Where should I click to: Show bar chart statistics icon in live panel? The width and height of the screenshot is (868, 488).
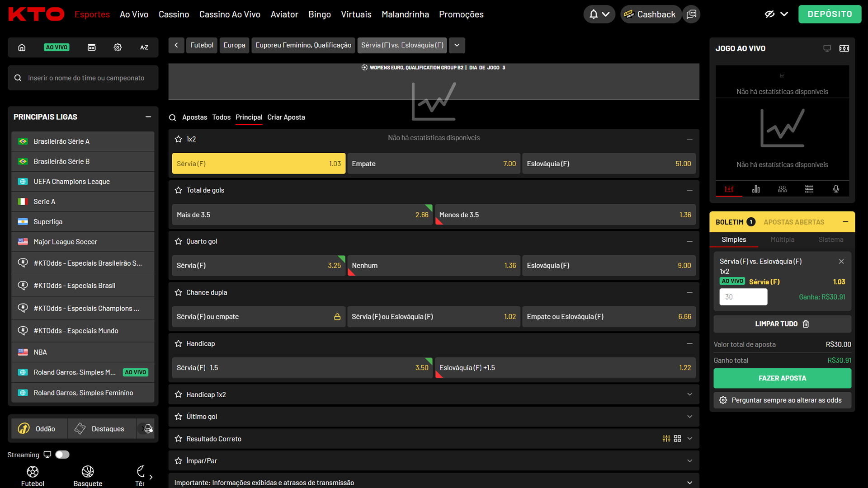[x=756, y=189]
